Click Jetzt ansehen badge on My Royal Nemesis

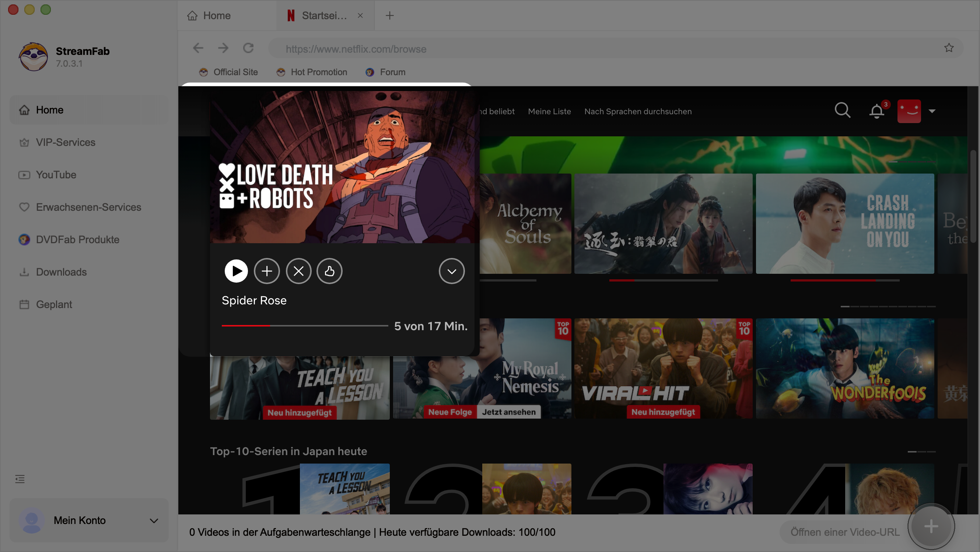click(x=509, y=412)
